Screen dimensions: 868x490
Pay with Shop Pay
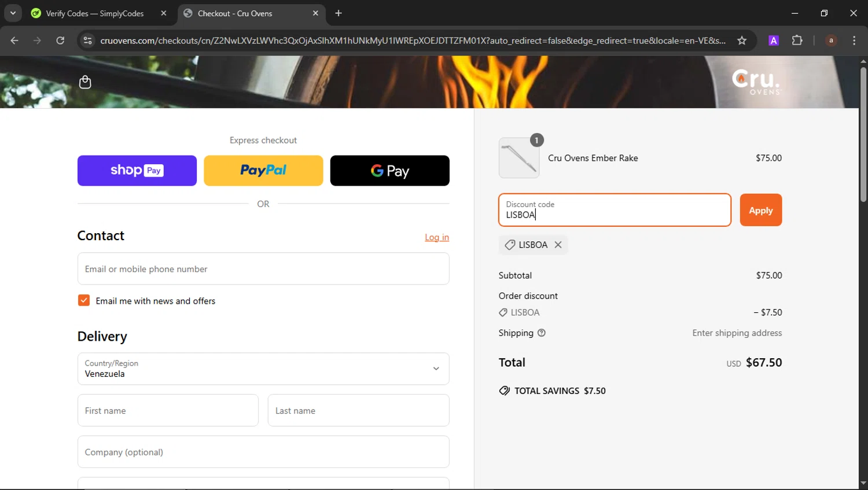137,171
